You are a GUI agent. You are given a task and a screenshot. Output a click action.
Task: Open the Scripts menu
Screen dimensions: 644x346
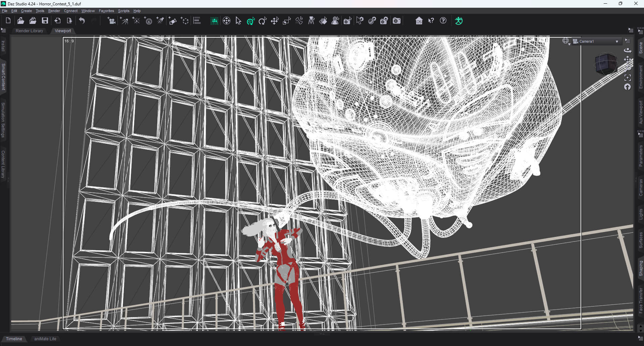[x=123, y=11]
